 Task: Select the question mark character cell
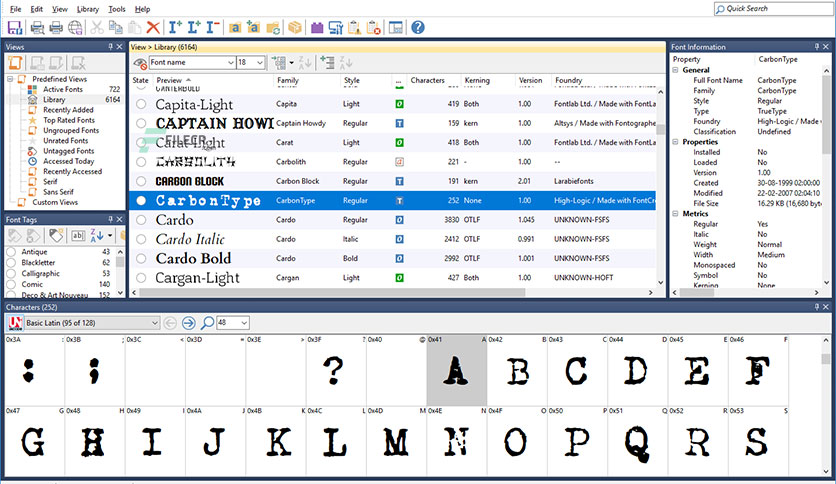coord(334,370)
